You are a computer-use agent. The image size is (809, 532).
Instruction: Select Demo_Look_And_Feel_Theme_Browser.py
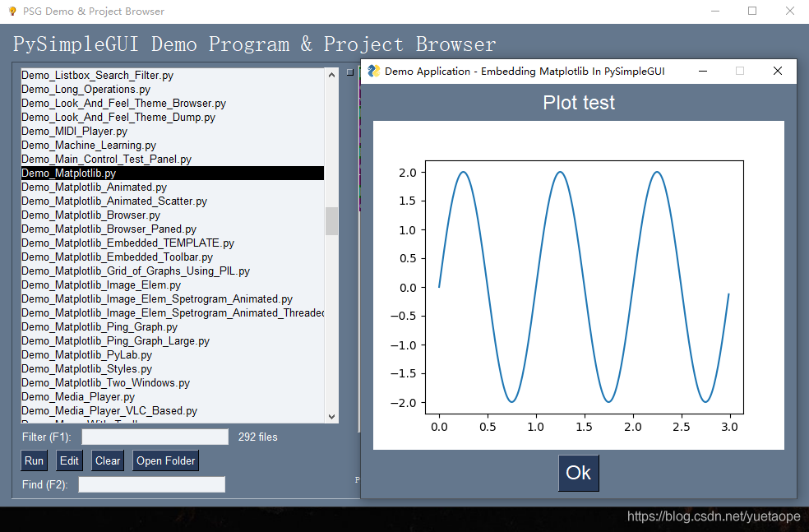pos(173,104)
